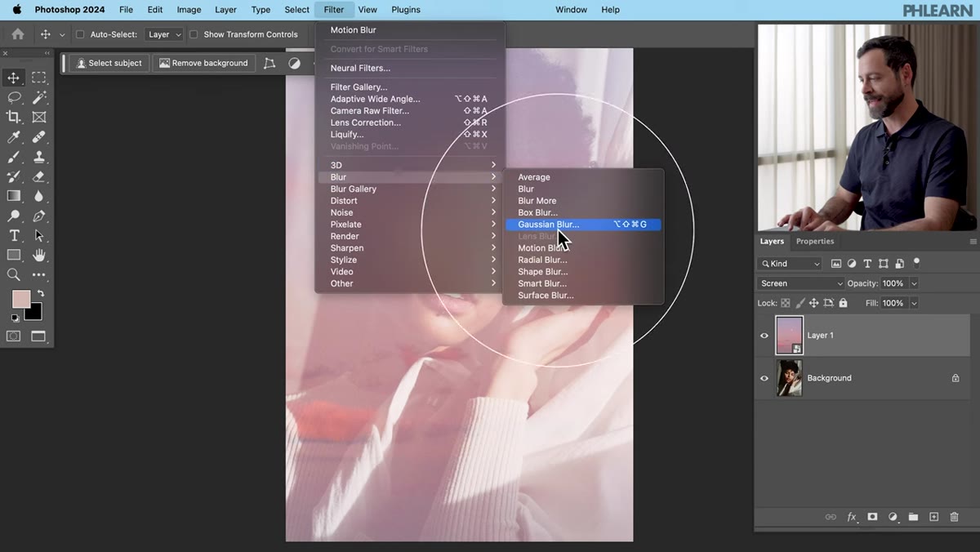This screenshot has width=980, height=552.
Task: Open the layer styles fx icon
Action: coord(852,517)
